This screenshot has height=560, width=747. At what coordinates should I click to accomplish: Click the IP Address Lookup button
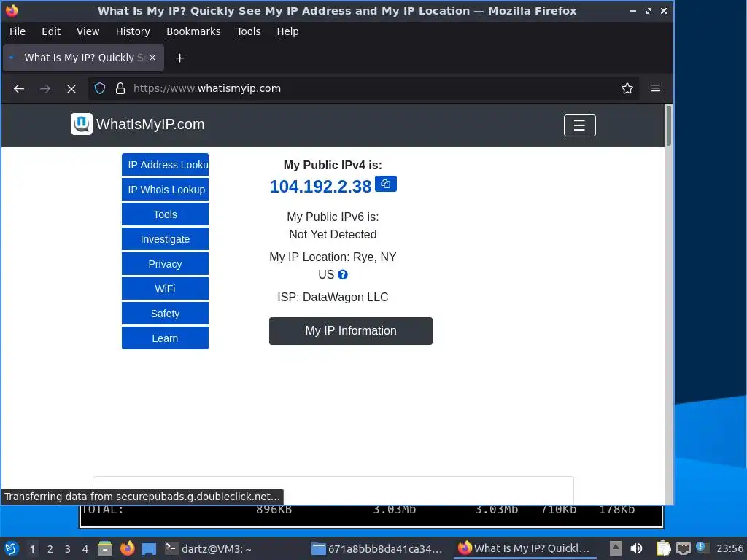(x=166, y=165)
